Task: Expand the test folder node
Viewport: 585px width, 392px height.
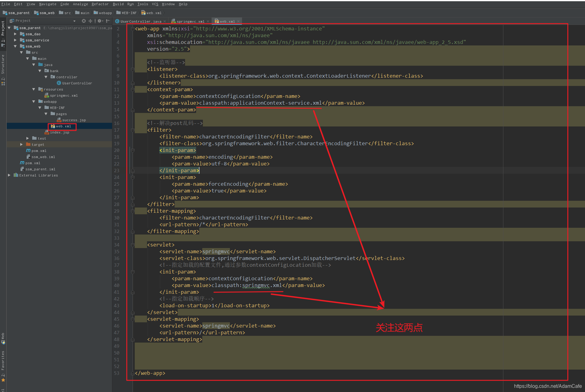Action: tap(28, 138)
